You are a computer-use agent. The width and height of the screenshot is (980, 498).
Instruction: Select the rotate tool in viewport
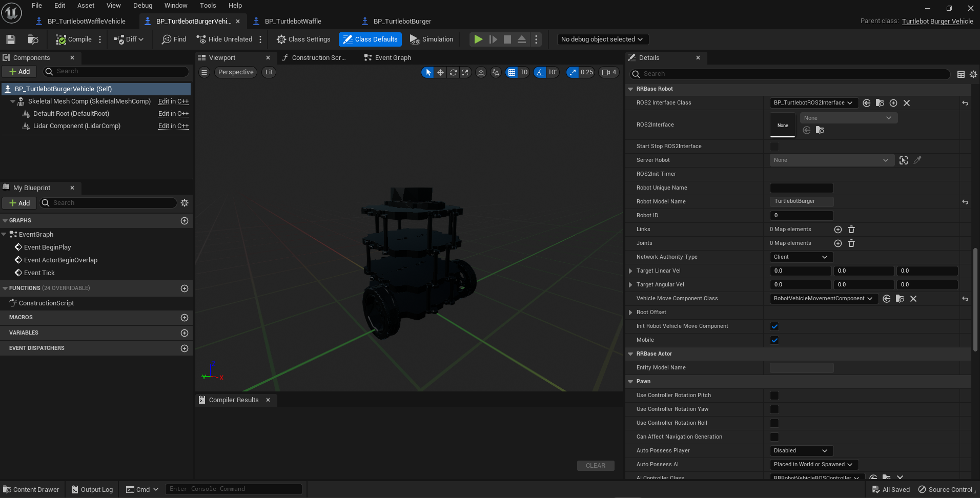453,72
